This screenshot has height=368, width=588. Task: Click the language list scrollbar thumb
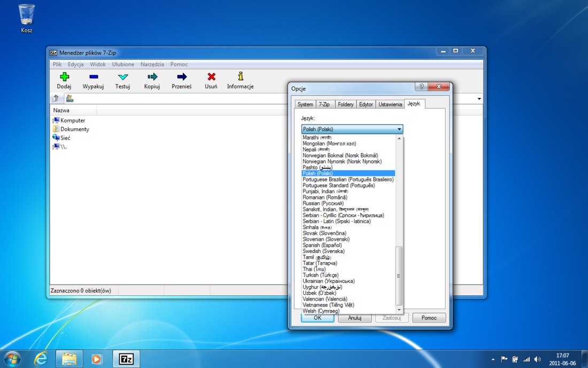point(399,276)
